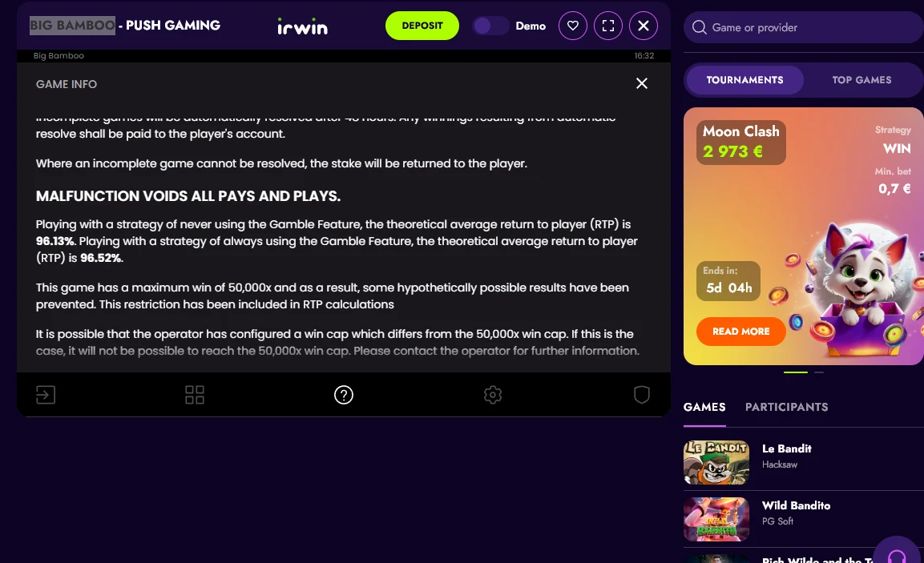Open the Le Bandit game thumbnail
The image size is (924, 563).
coord(716,462)
